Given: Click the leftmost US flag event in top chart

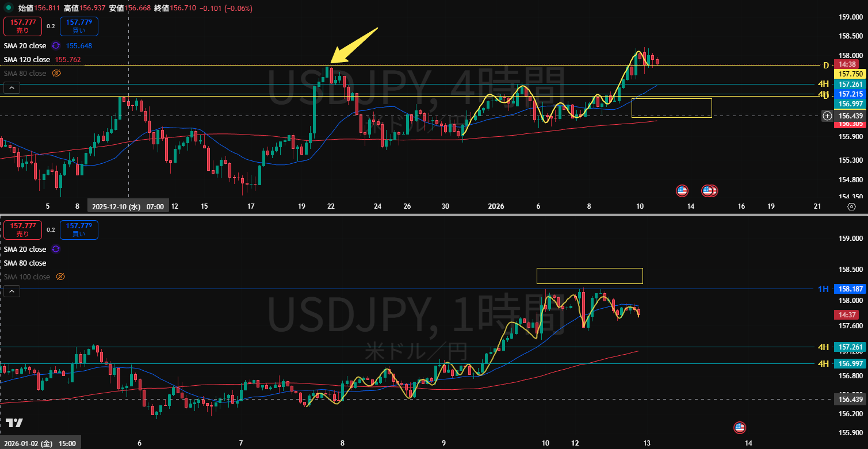Looking at the screenshot, I should click(682, 191).
